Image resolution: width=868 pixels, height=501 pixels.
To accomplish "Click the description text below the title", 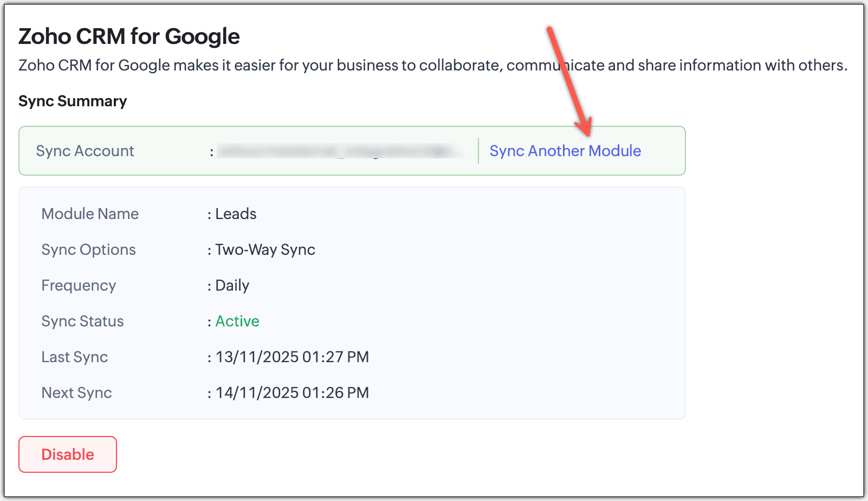I will click(x=432, y=65).
